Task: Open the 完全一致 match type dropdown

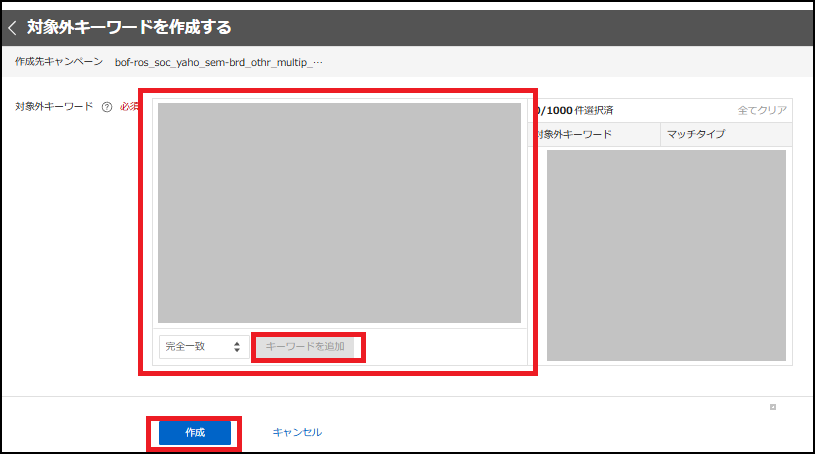Action: tap(203, 346)
